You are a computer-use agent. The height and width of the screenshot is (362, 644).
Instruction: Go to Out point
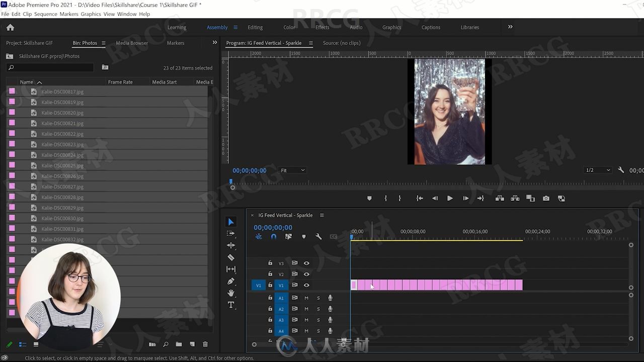click(x=480, y=198)
